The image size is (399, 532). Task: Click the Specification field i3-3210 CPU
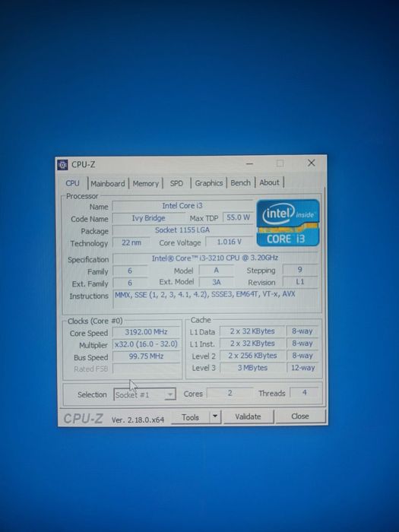point(215,258)
